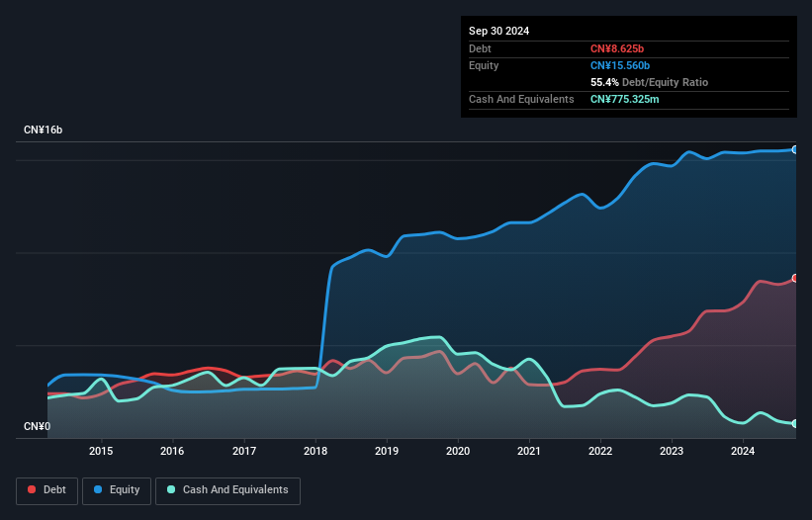Viewport: 812px width, 520px height.
Task: Click the CN¥775.325m cash value
Action: [x=624, y=99]
